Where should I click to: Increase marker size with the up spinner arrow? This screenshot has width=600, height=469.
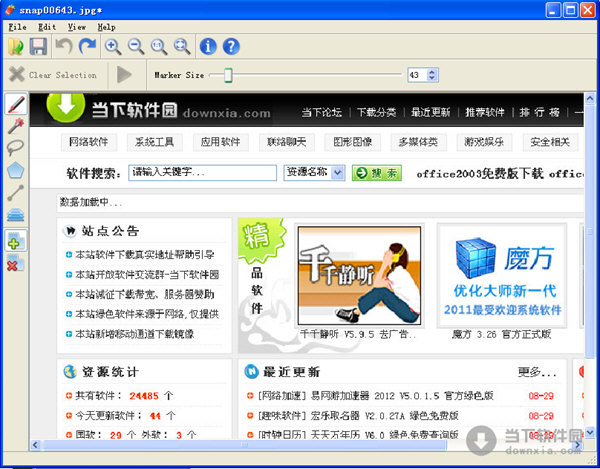[x=432, y=72]
